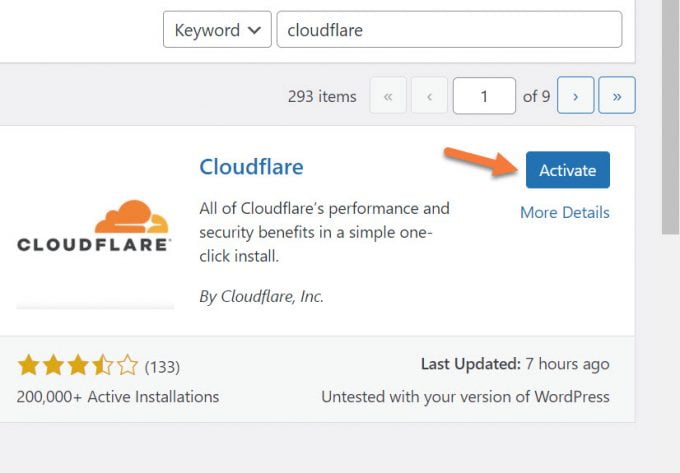Click the current page number field
Viewport: 680px width, 473px height.
pos(484,96)
